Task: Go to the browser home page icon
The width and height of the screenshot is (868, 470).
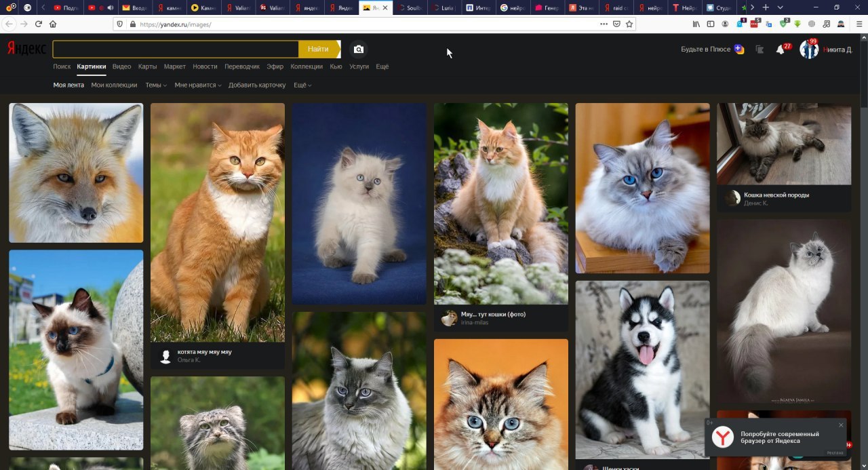Action: [x=53, y=24]
